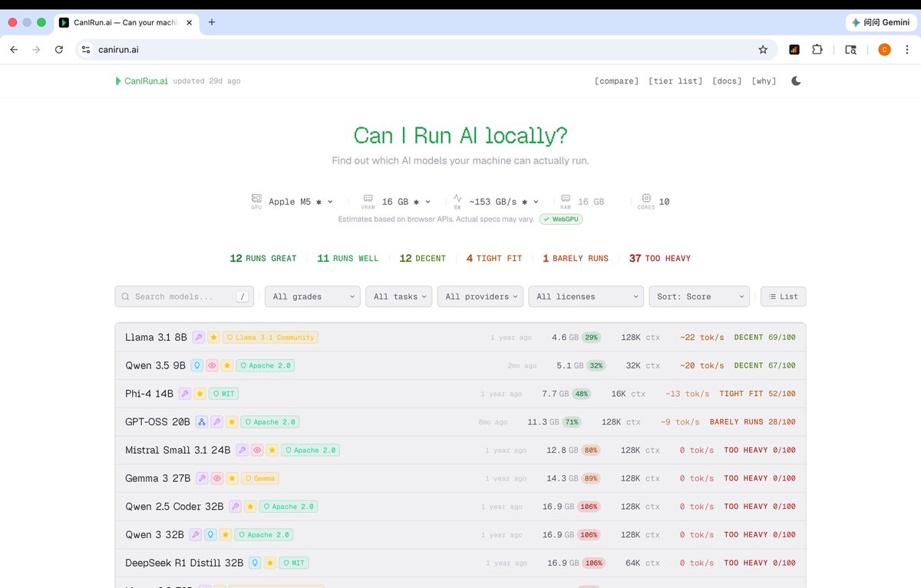Open the 16 GB VRAM dropdown

coord(406,201)
